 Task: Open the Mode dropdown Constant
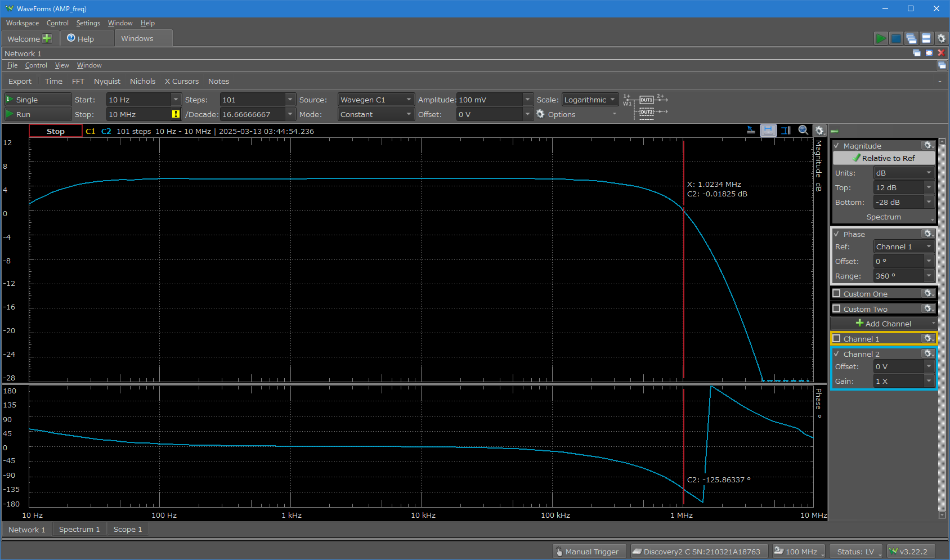(376, 114)
